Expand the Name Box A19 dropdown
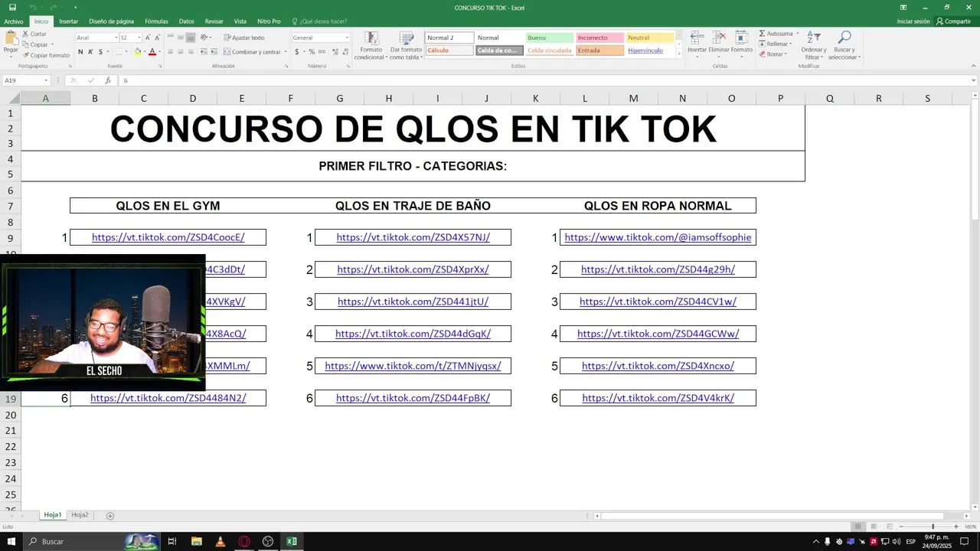 coord(46,80)
